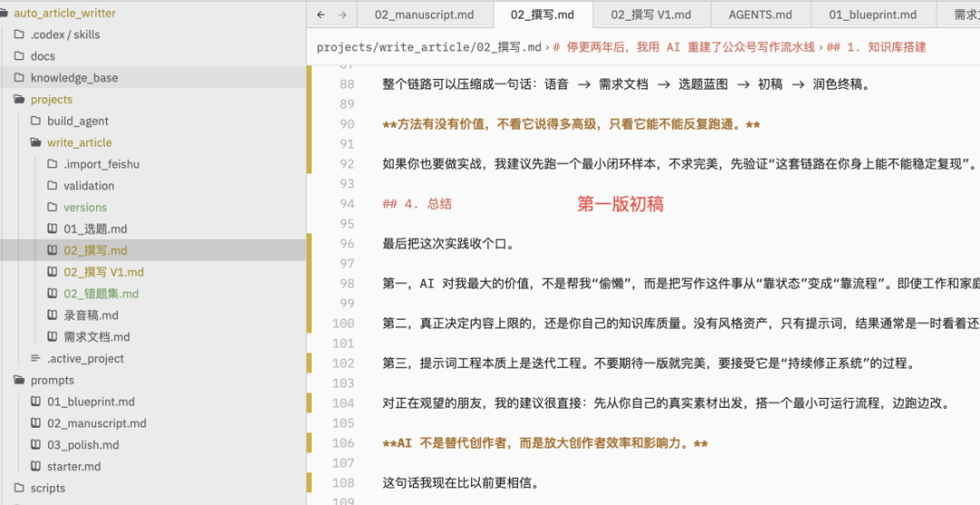Click line number 88 in gutter
The image size is (980, 505).
click(347, 84)
